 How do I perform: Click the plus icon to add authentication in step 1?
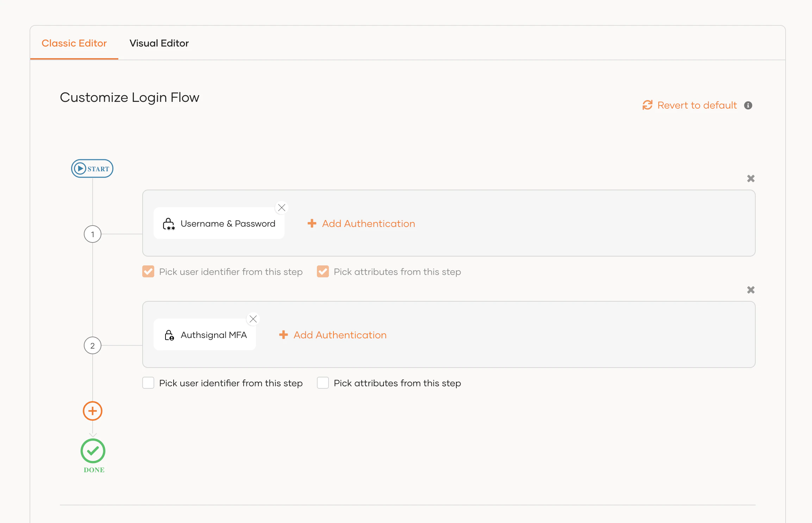point(312,223)
